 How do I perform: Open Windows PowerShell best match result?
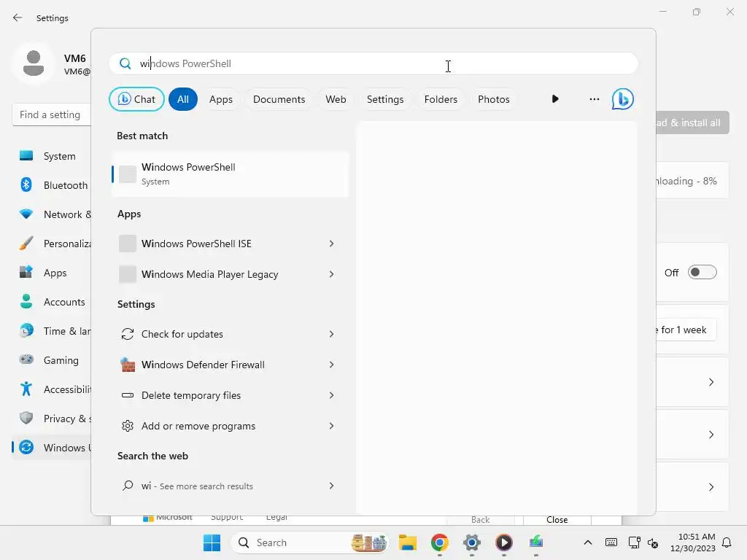[231, 174]
